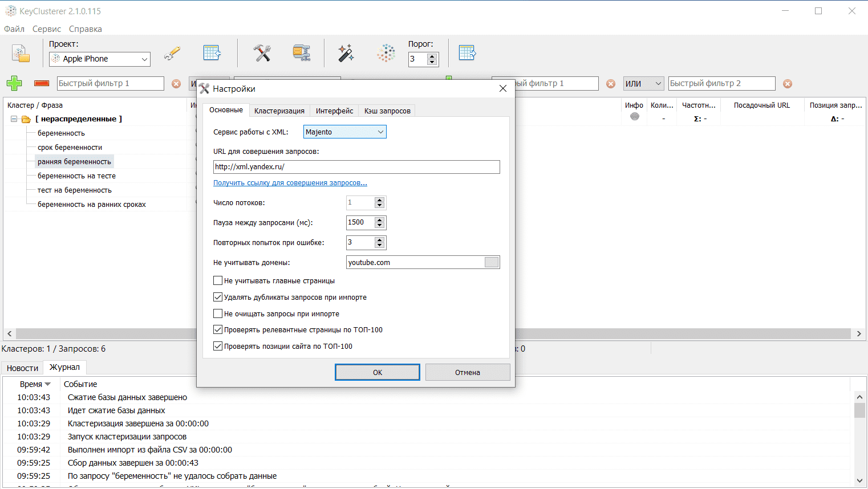Disable Проверять позиции сайта по ТОП-100

coord(218,346)
